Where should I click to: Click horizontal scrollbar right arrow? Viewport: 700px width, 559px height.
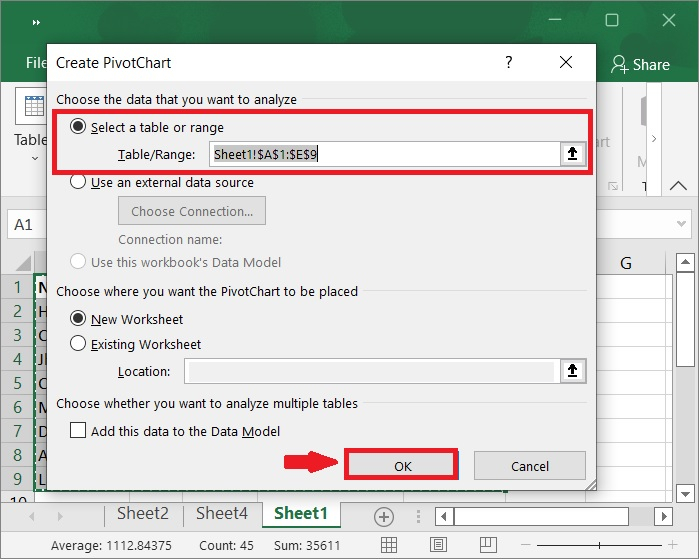664,517
